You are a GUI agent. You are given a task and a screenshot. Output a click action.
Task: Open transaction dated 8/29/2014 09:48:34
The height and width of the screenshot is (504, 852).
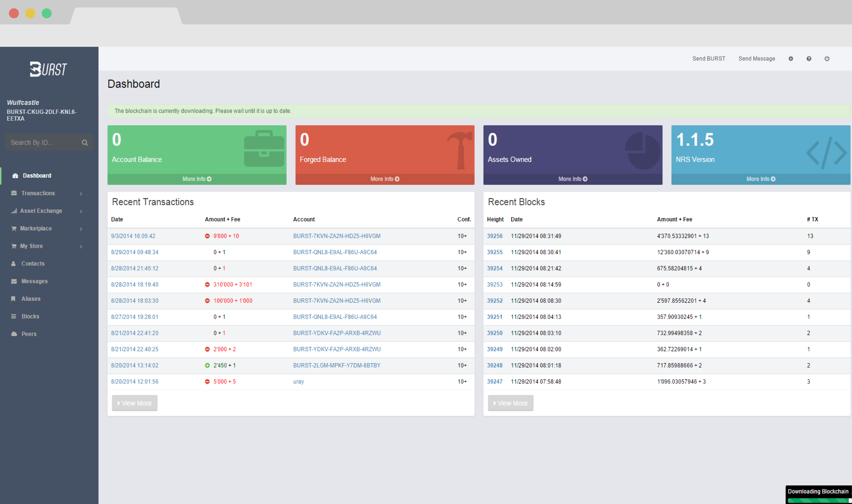pyautogui.click(x=135, y=252)
